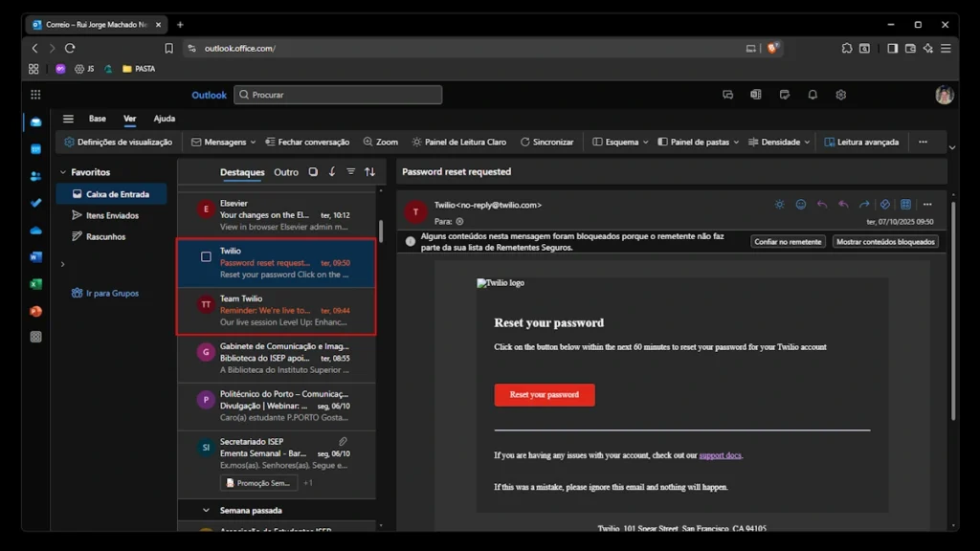Collapse the Favoritos folder group
The image size is (980, 551).
coord(63,172)
